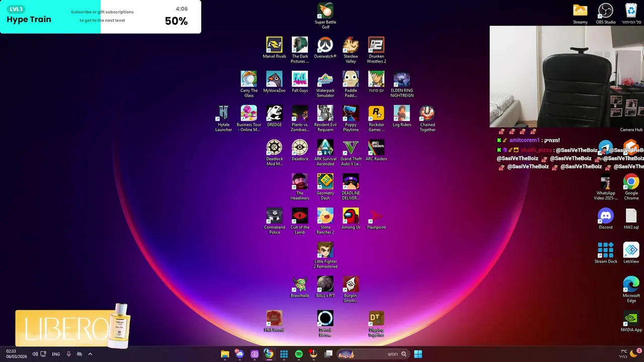Viewport: 644px width, 362px height.
Task: Select the Grand Theft Auto V icon
Action: pyautogui.click(x=351, y=152)
